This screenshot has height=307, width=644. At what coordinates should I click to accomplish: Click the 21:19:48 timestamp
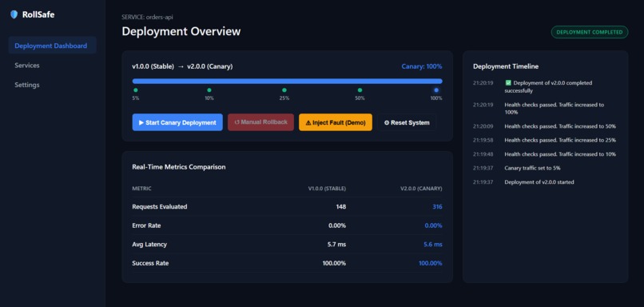[x=483, y=154]
